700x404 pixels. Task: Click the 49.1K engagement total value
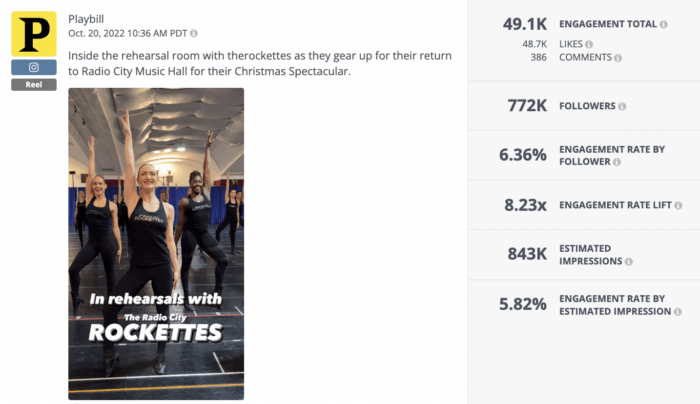pyautogui.click(x=523, y=24)
